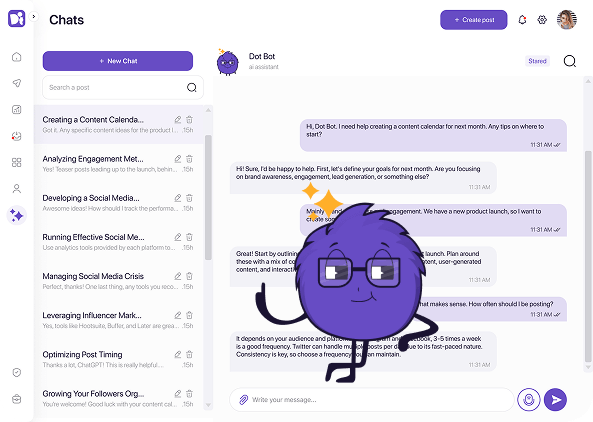Select the Managing Social Media Crisis chat
The height and width of the screenshot is (422, 593).
tap(118, 281)
